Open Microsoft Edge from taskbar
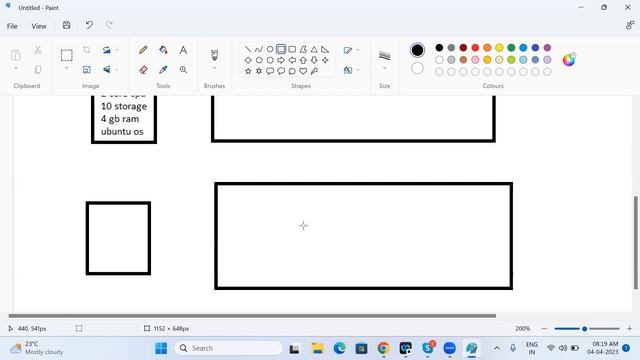The width and height of the screenshot is (640, 360). point(339,348)
